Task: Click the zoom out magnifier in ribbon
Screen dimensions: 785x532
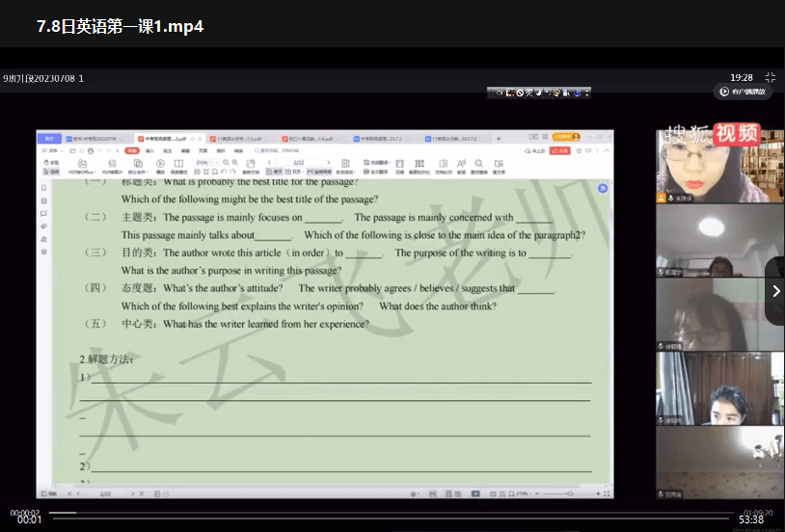Action: tap(226, 163)
